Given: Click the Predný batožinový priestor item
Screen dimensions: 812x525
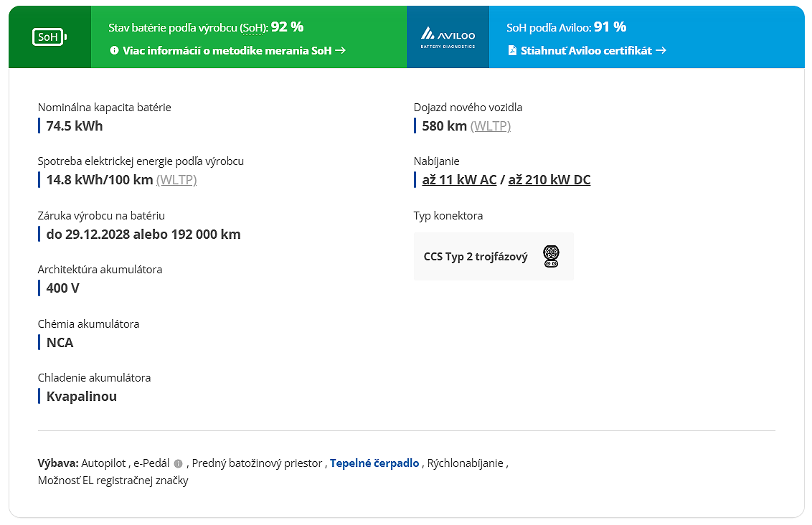Looking at the screenshot, I should [x=257, y=463].
